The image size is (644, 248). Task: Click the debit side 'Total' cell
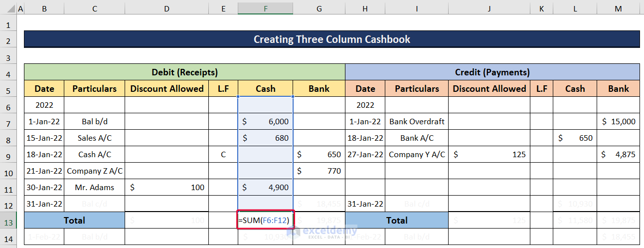pyautogui.click(x=74, y=220)
